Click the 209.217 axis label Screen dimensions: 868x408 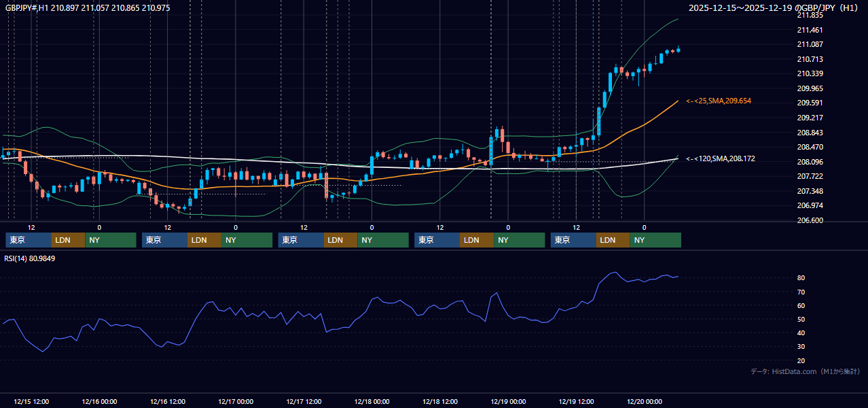[x=810, y=118]
